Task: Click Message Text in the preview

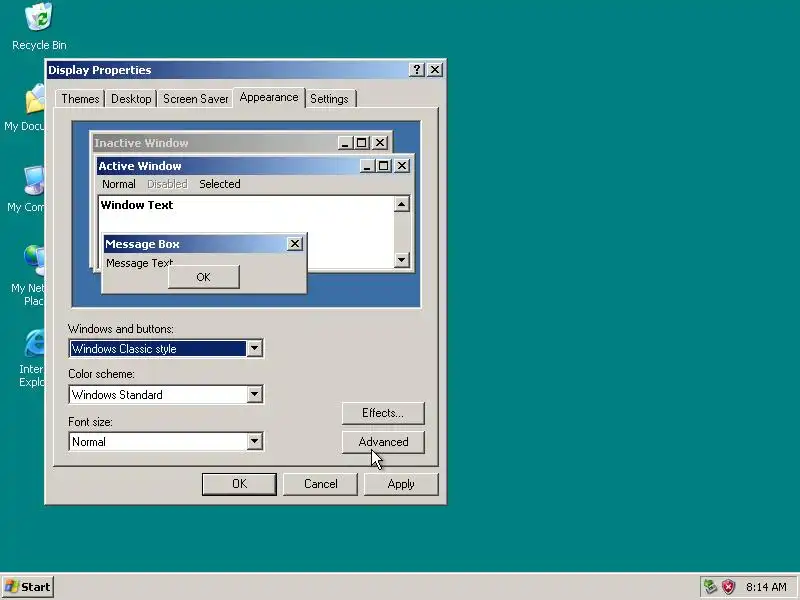Action: coord(139,263)
